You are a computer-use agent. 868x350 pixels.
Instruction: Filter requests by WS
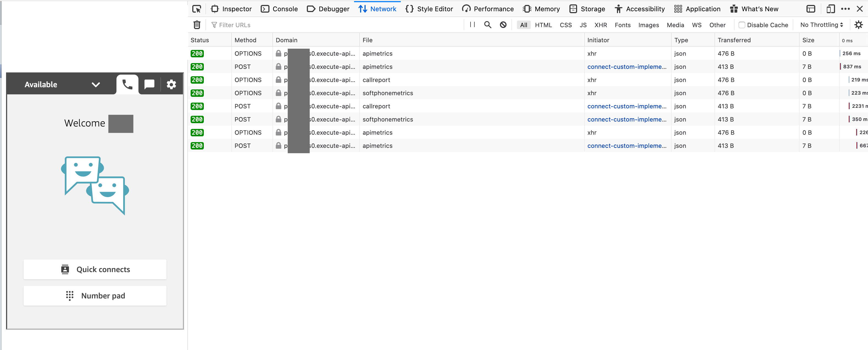[x=697, y=25]
